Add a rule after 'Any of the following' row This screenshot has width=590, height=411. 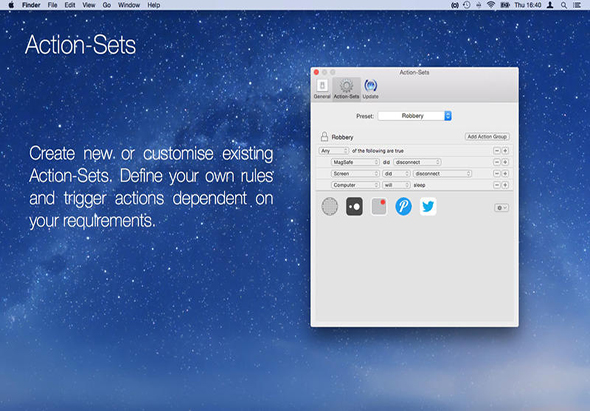tap(505, 151)
